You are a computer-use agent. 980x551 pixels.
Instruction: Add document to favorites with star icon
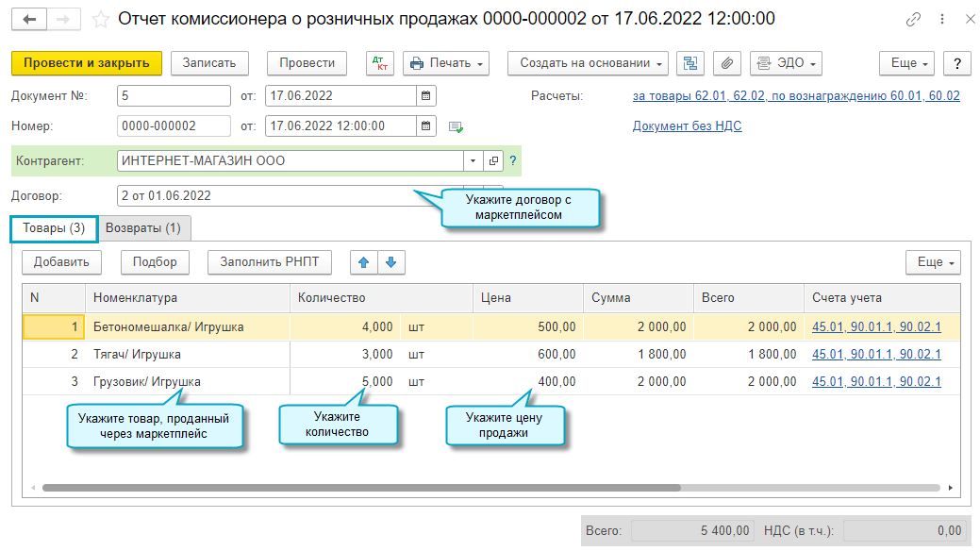[101, 19]
